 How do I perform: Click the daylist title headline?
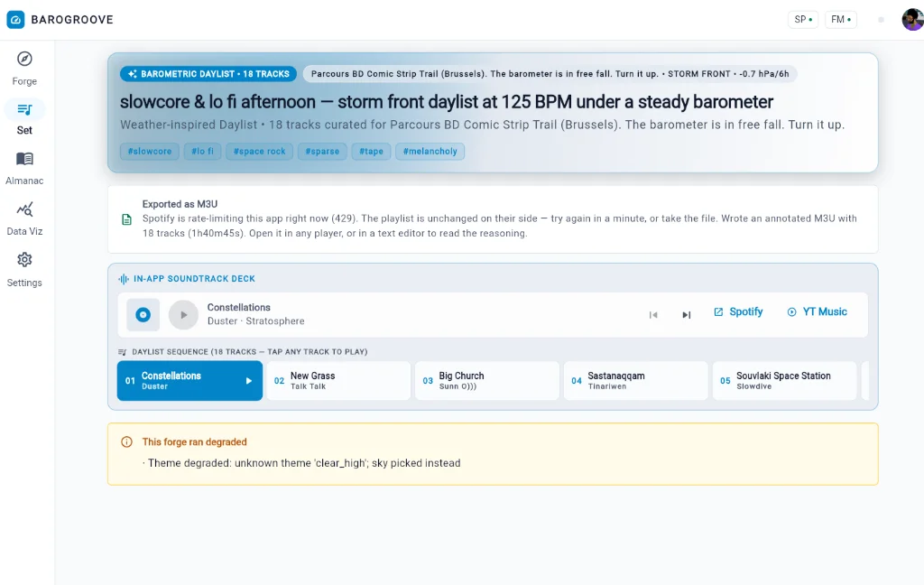446,102
